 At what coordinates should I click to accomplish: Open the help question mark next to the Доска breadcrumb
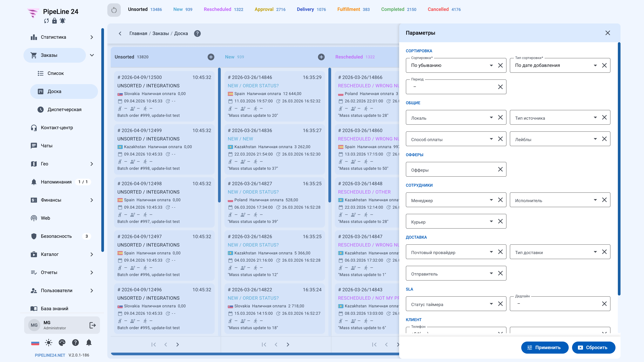point(197,34)
